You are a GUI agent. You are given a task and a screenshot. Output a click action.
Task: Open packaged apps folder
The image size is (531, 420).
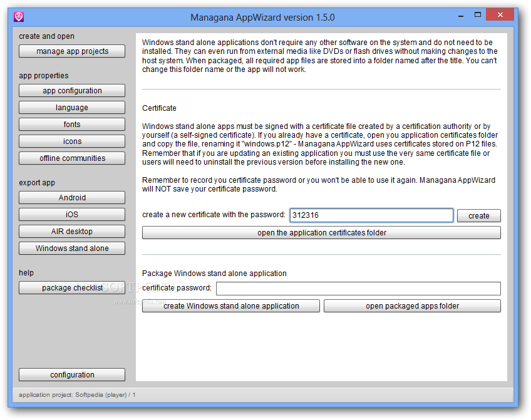(412, 306)
